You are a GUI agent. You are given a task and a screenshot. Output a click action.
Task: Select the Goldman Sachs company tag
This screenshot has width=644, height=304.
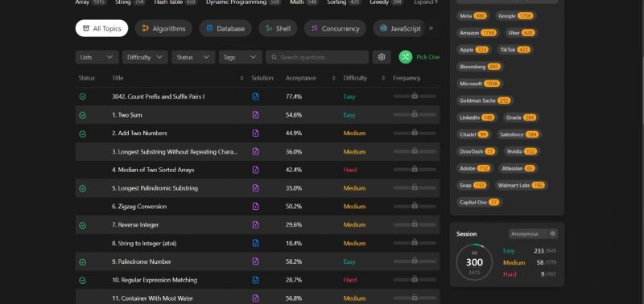[x=485, y=101]
